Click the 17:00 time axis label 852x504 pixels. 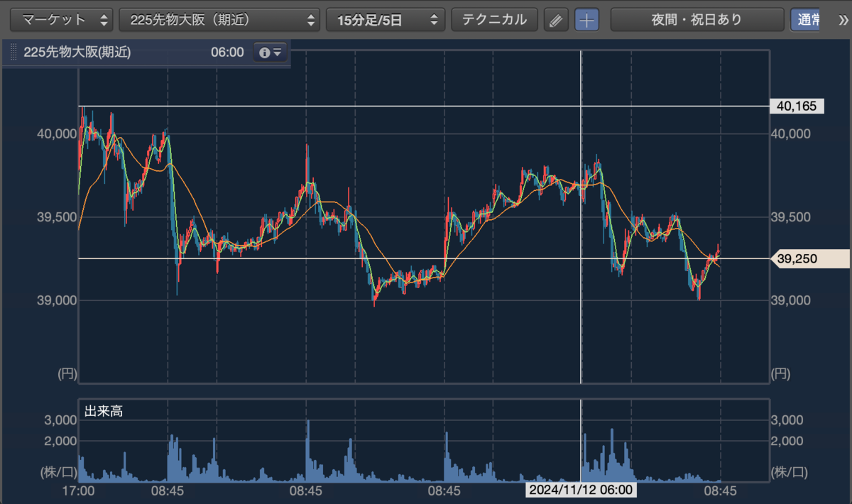click(x=79, y=491)
